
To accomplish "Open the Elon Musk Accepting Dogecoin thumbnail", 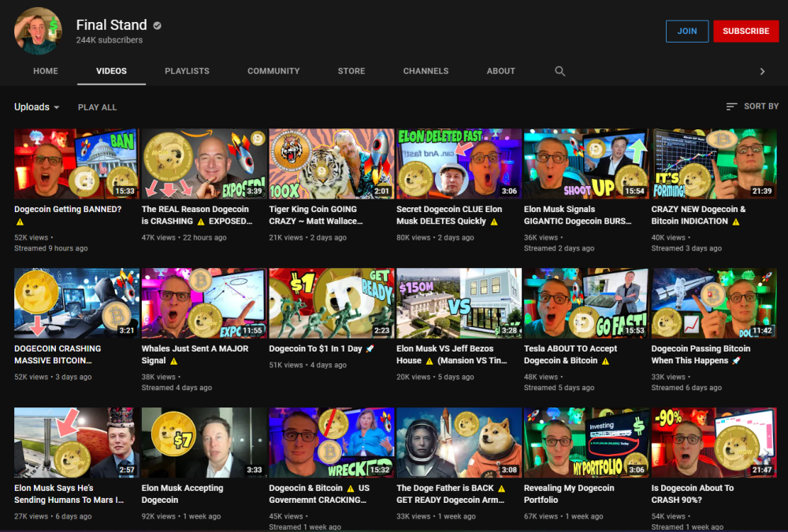I will click(x=204, y=442).
